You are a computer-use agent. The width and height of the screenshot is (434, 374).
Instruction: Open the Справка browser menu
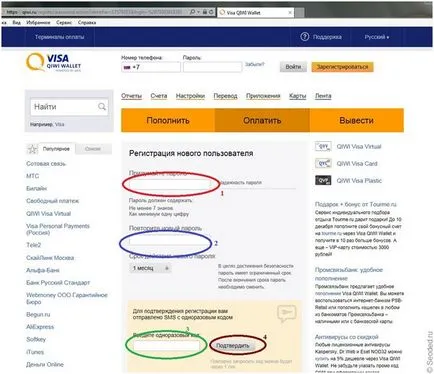click(x=87, y=23)
